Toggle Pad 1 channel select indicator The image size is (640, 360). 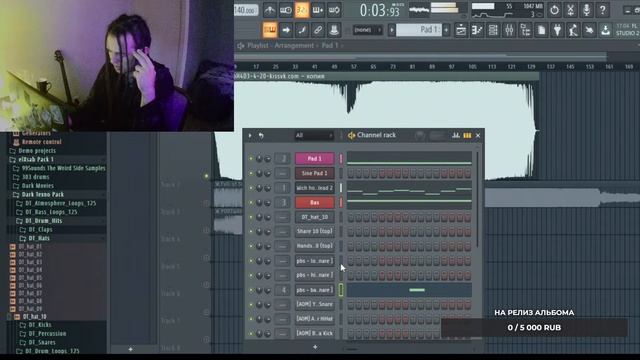[341, 159]
